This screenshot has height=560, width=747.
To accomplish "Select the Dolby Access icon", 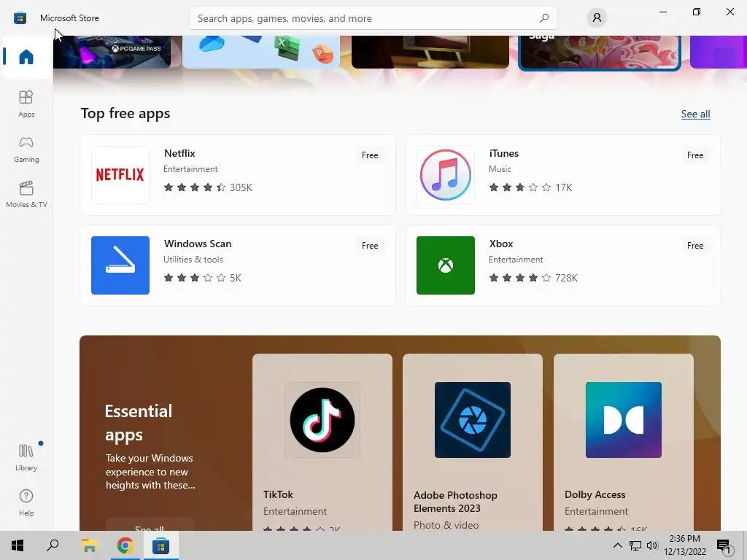I will [x=623, y=419].
